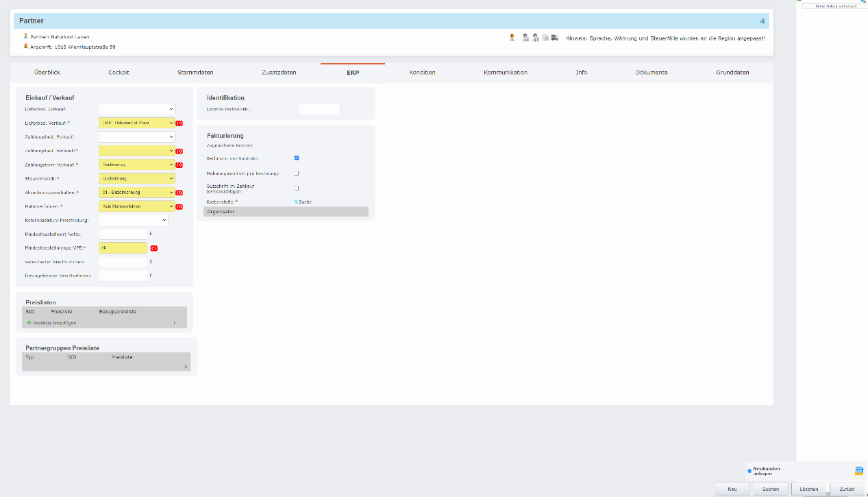Screen dimensions: 868x497
Task: Click the Zurück button
Action: pyautogui.click(x=847, y=489)
